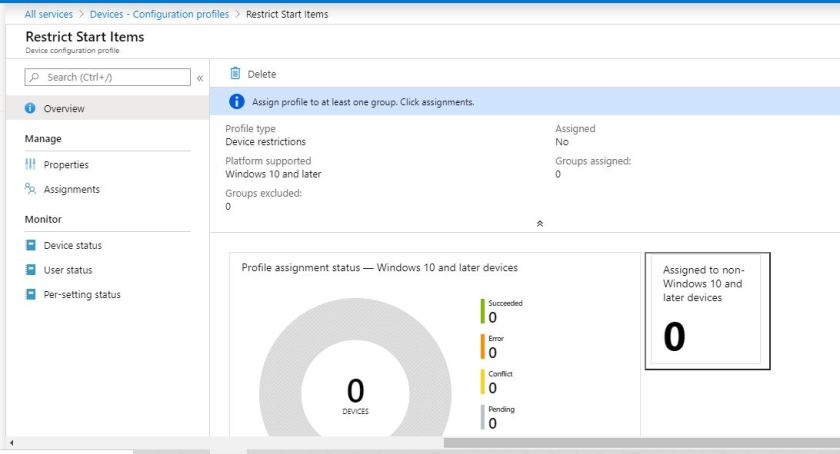Click the User status icon
The height and width of the screenshot is (454, 840).
click(30, 270)
